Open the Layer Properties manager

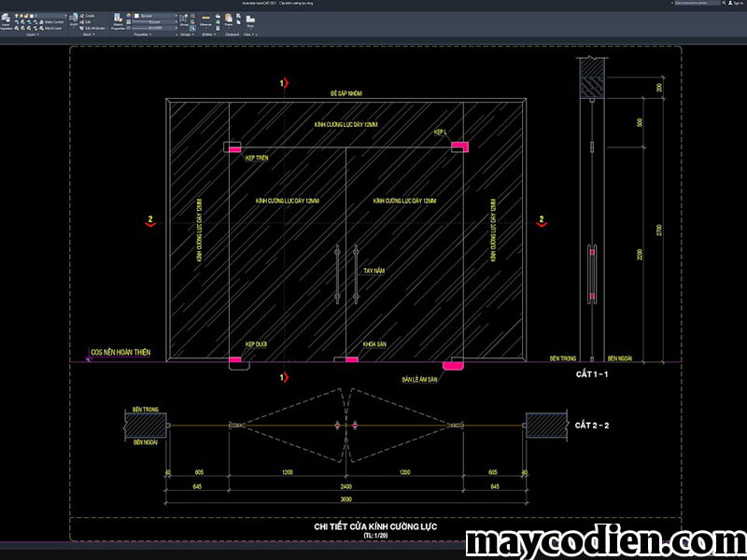click(7, 21)
